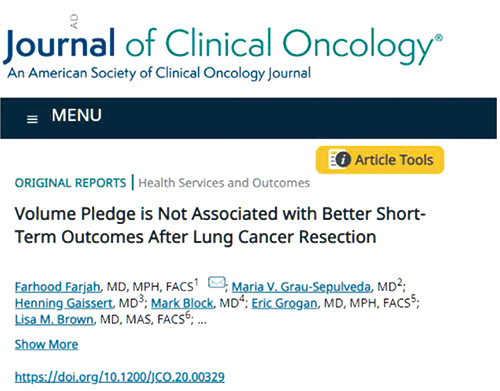Open the hamburger menu icon
Screen dimensions: 500x391
(32, 119)
